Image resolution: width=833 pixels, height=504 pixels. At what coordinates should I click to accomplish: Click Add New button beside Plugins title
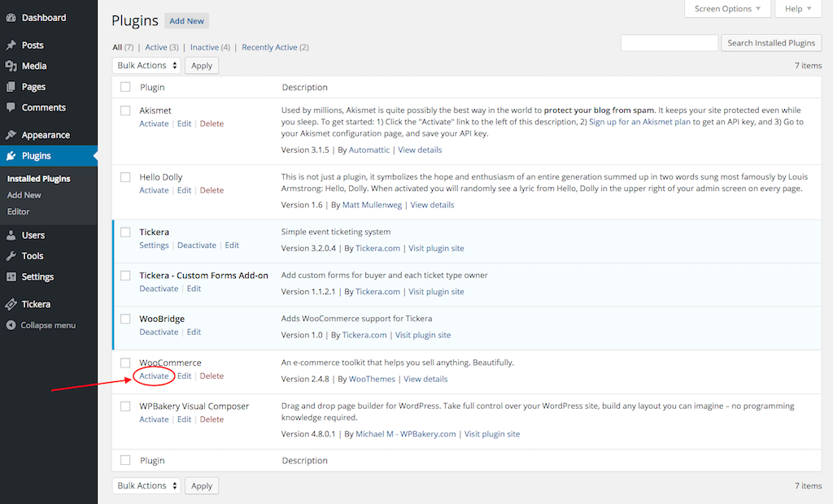click(186, 20)
